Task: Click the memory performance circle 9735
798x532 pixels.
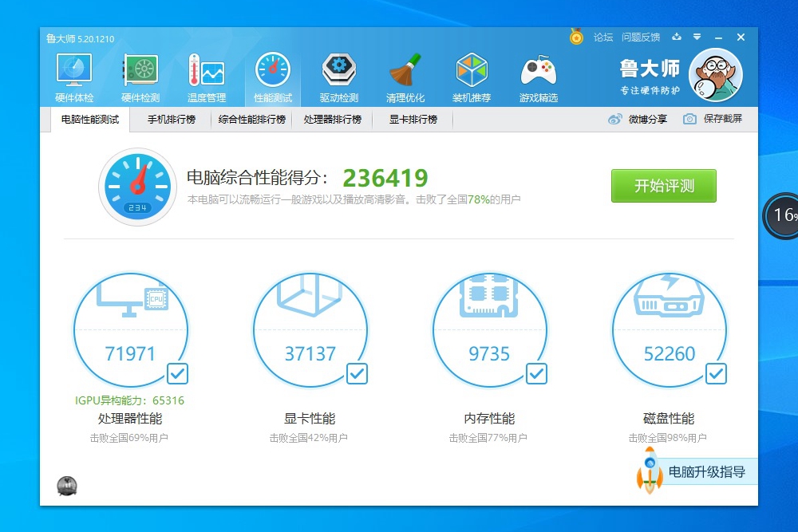Action: click(x=490, y=329)
